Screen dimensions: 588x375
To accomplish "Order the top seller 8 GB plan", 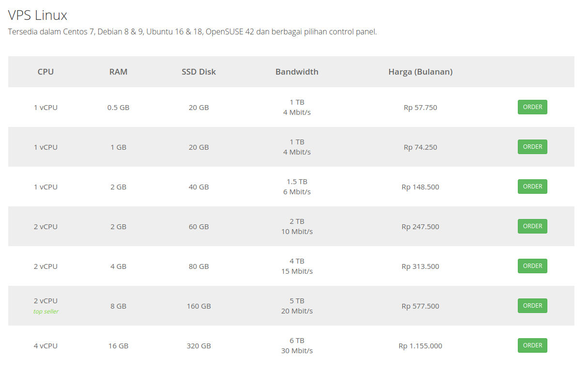I will tap(532, 306).
